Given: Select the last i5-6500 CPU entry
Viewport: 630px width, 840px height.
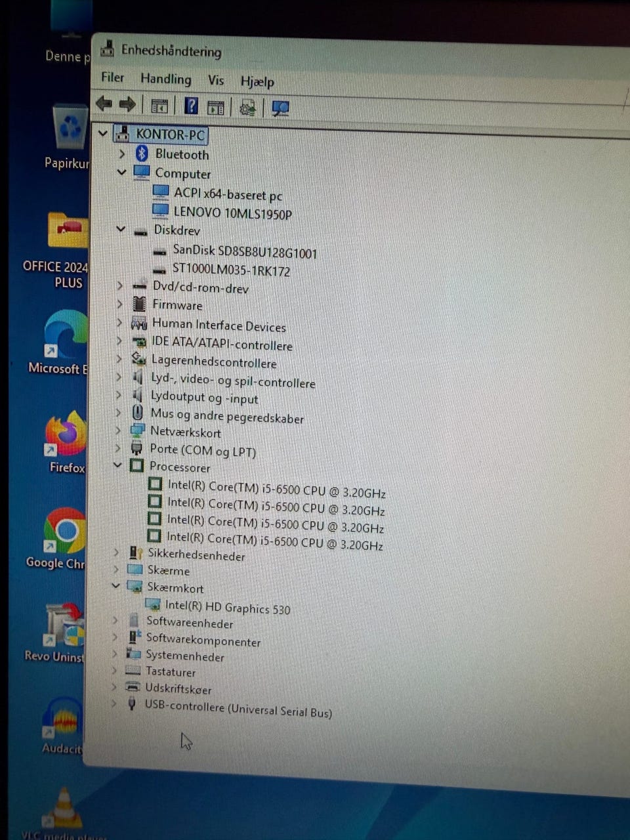Looking at the screenshot, I should point(274,540).
